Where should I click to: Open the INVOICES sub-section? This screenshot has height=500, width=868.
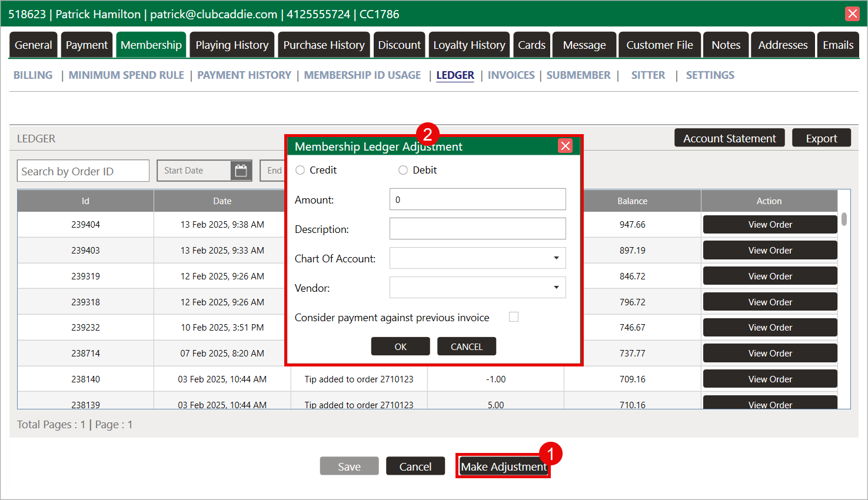click(511, 75)
